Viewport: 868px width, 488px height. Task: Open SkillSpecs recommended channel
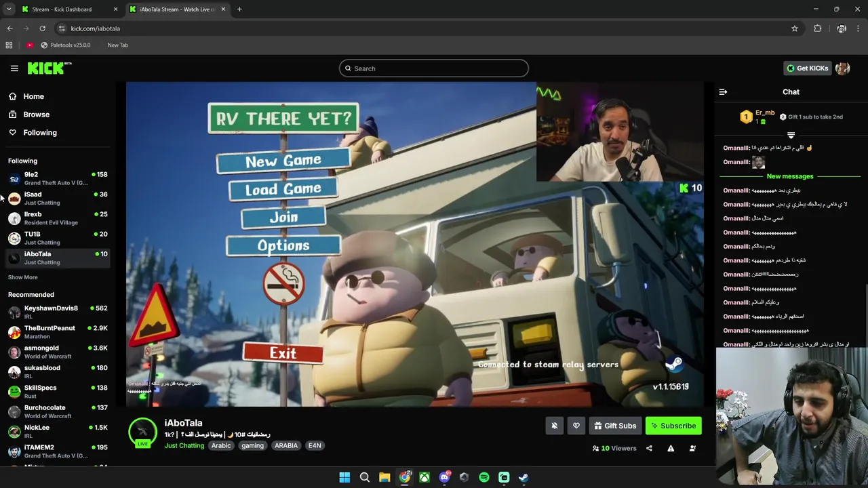coord(58,391)
